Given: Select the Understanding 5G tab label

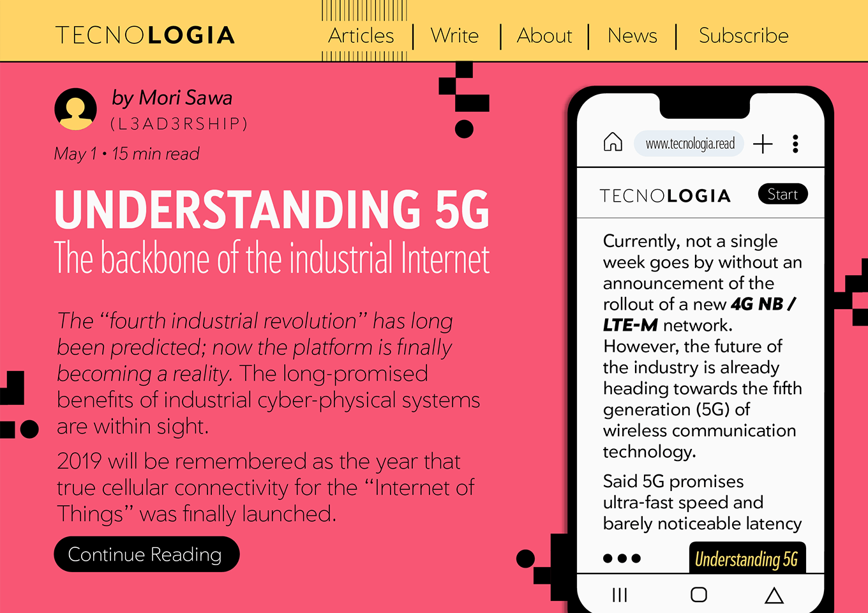Looking at the screenshot, I should click(747, 558).
